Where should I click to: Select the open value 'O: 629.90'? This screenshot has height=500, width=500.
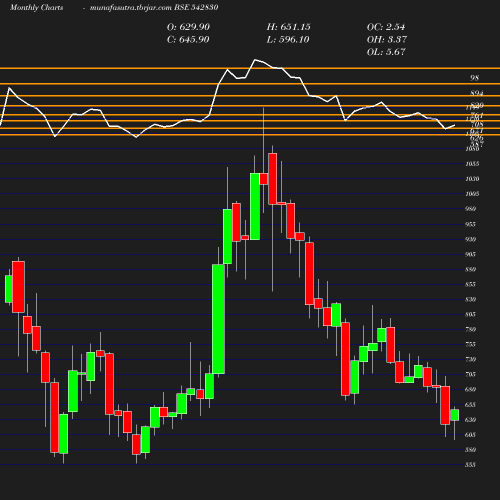[x=188, y=27]
